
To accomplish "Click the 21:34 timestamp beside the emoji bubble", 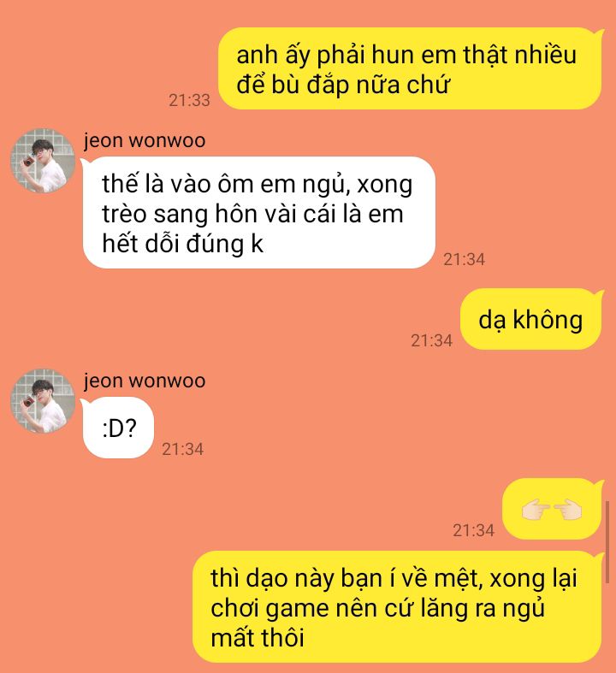I will 473,530.
